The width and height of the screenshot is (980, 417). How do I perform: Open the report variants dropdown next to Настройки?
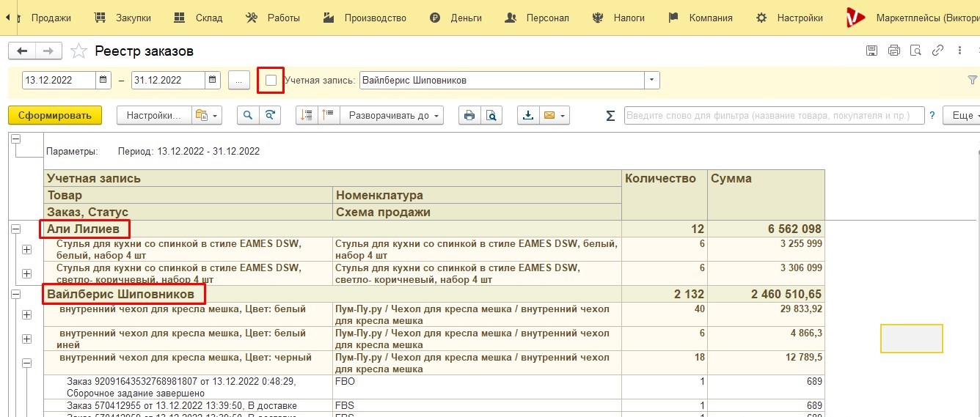coord(206,115)
